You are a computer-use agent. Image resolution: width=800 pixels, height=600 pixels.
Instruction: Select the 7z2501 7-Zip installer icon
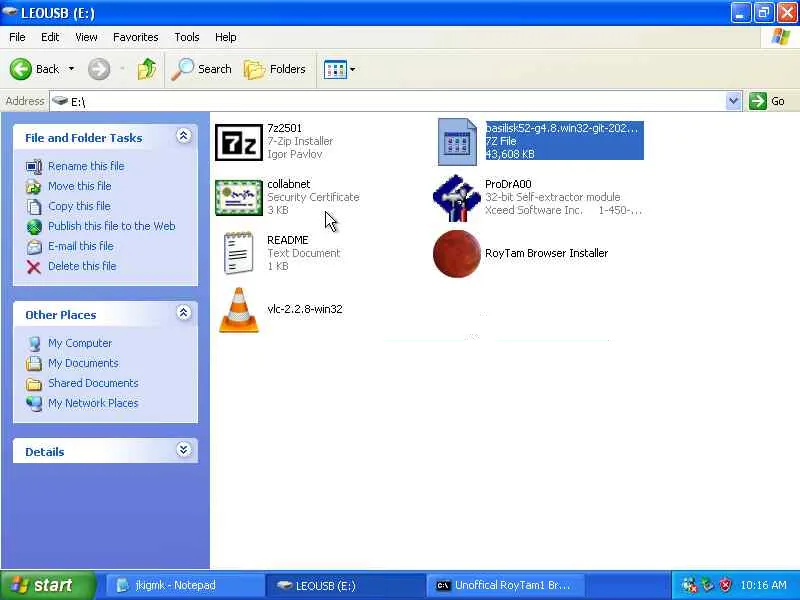click(239, 142)
